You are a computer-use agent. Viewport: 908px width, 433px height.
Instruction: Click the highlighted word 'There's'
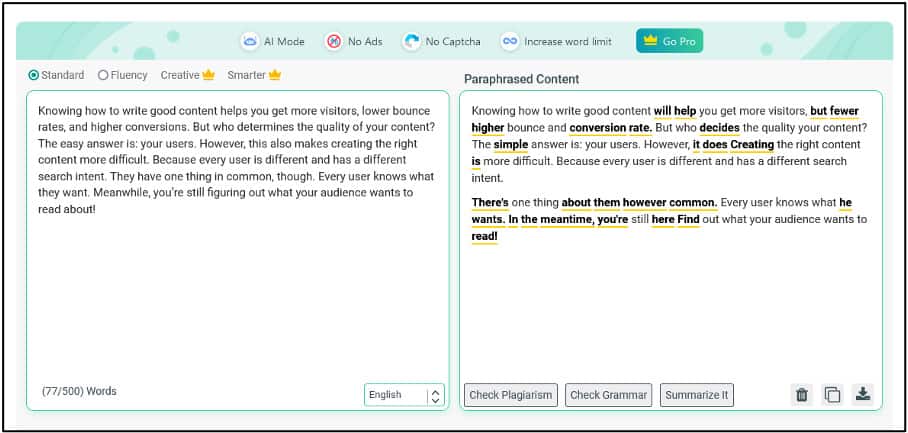coord(490,203)
